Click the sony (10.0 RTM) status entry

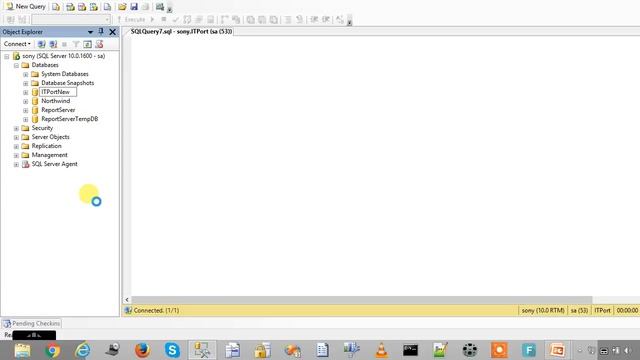543,310
